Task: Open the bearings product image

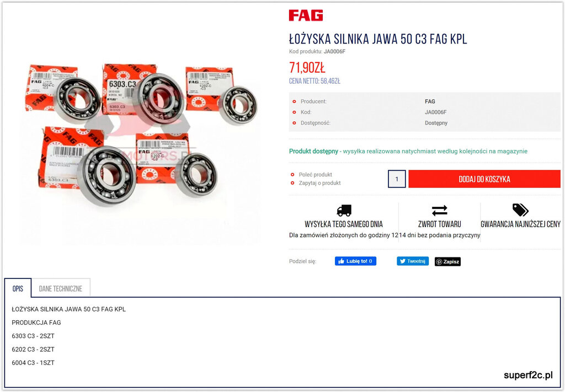Action: click(x=141, y=135)
